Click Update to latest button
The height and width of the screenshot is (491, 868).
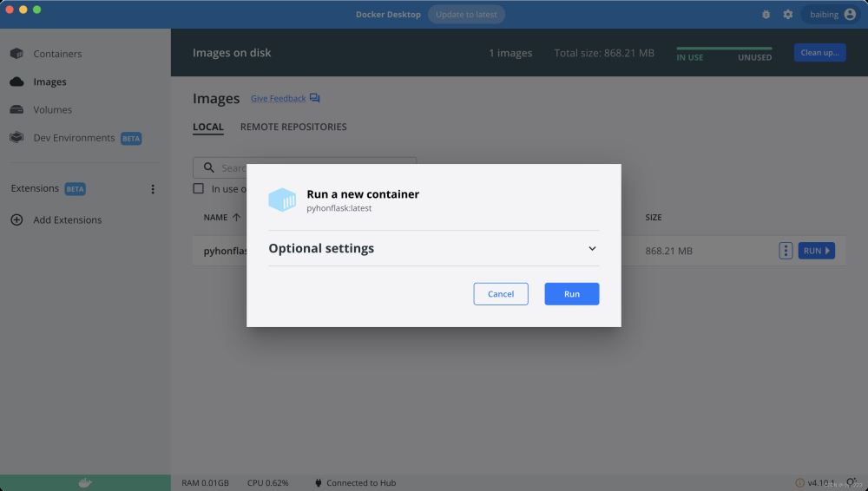[x=466, y=15]
